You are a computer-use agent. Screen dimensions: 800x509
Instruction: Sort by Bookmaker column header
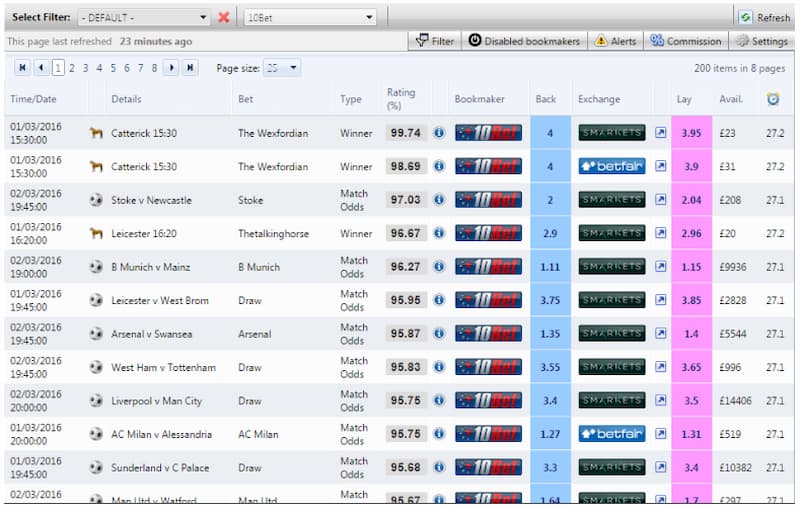479,99
